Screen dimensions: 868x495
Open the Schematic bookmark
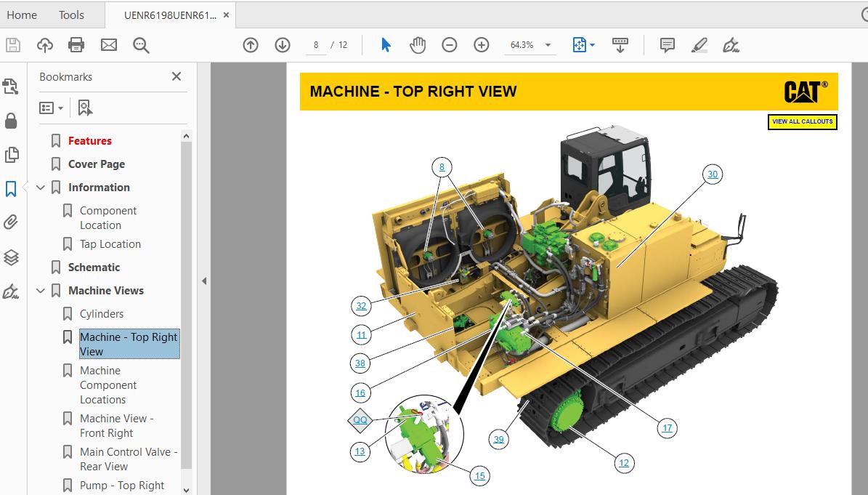(94, 267)
